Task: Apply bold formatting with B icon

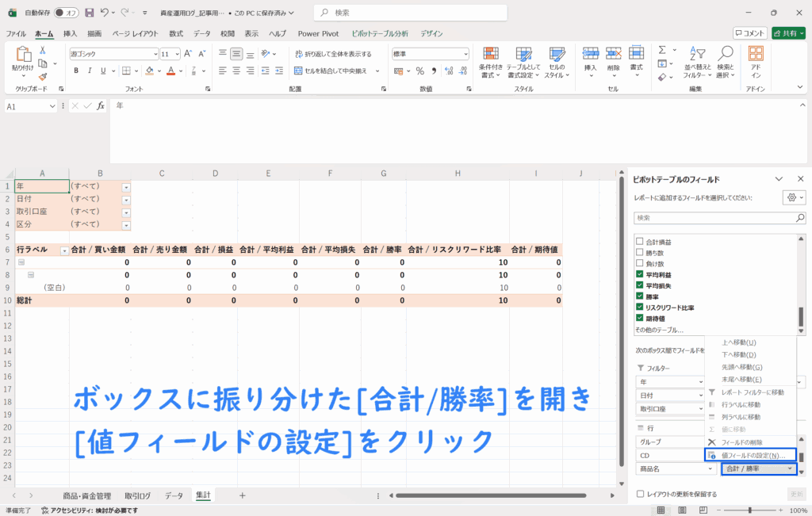Action: pyautogui.click(x=76, y=71)
